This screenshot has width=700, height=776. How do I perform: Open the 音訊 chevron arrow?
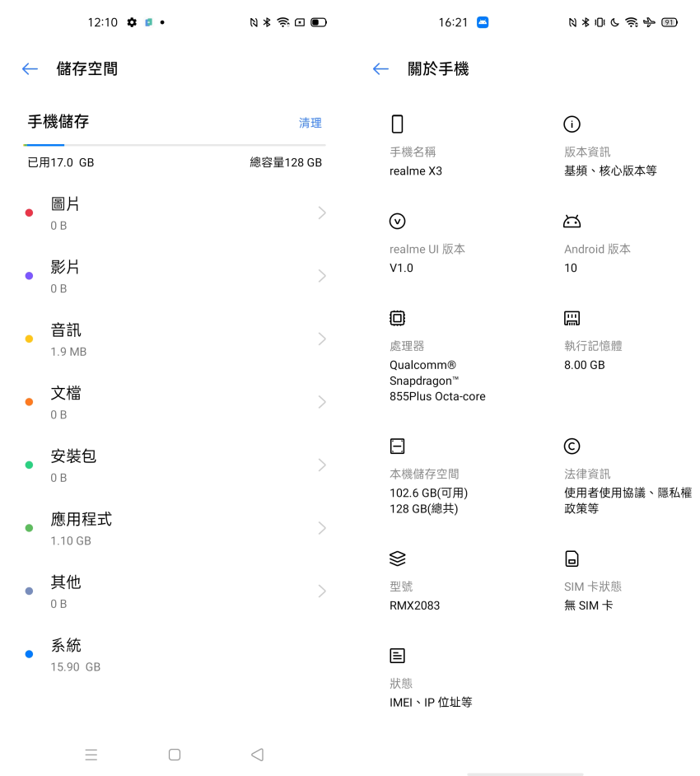tap(322, 339)
